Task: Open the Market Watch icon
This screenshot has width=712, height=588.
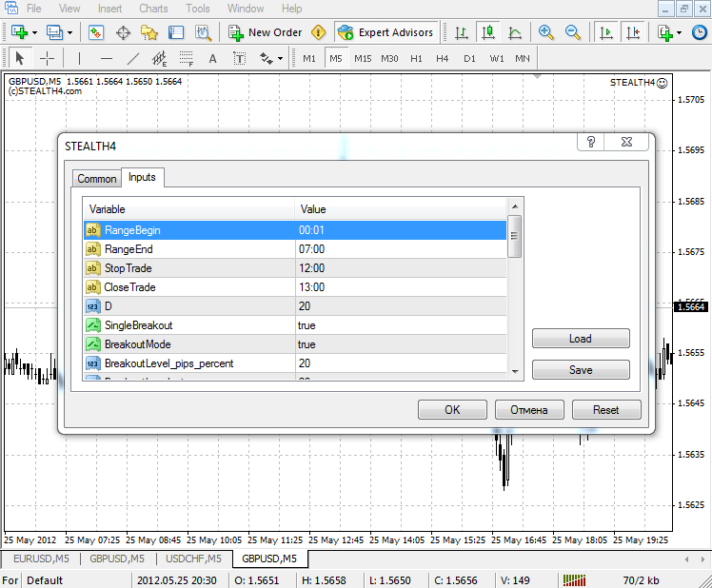Action: (96, 32)
